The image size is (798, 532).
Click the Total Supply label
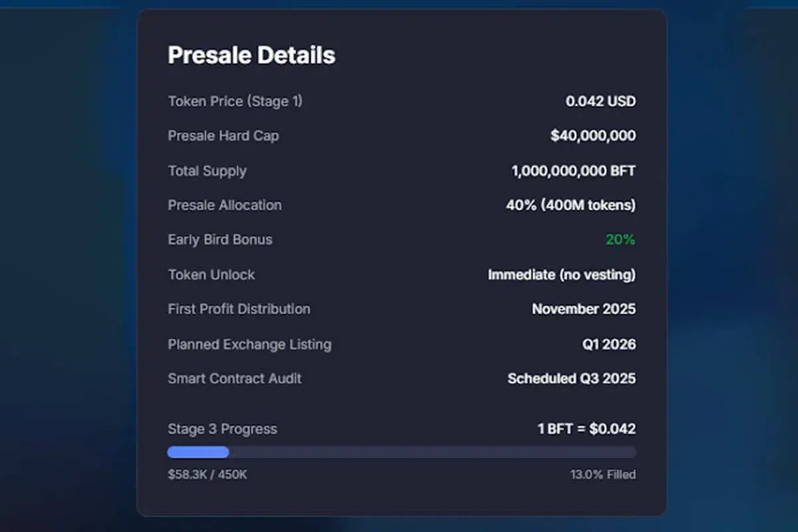click(x=207, y=171)
